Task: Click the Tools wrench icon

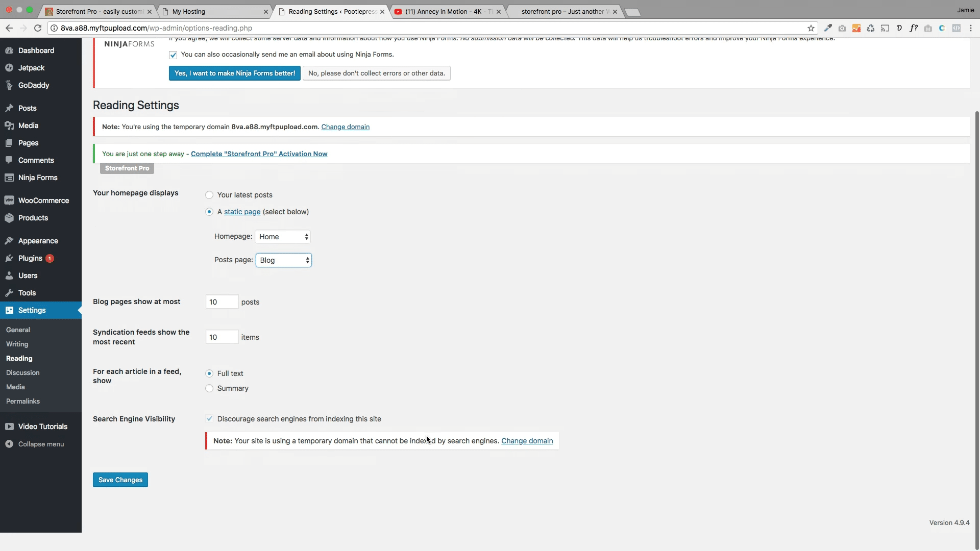Action: click(9, 293)
